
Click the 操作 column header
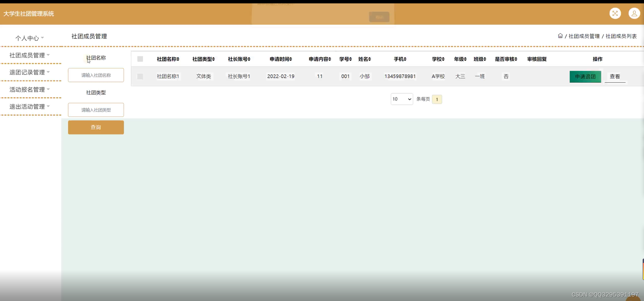[x=597, y=59]
